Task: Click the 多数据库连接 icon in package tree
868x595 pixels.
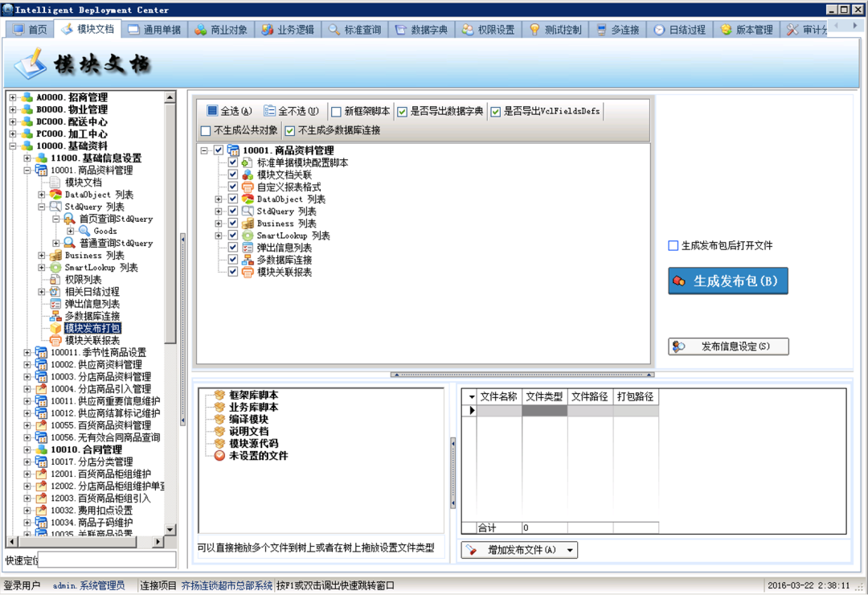Action: pyautogui.click(x=248, y=260)
